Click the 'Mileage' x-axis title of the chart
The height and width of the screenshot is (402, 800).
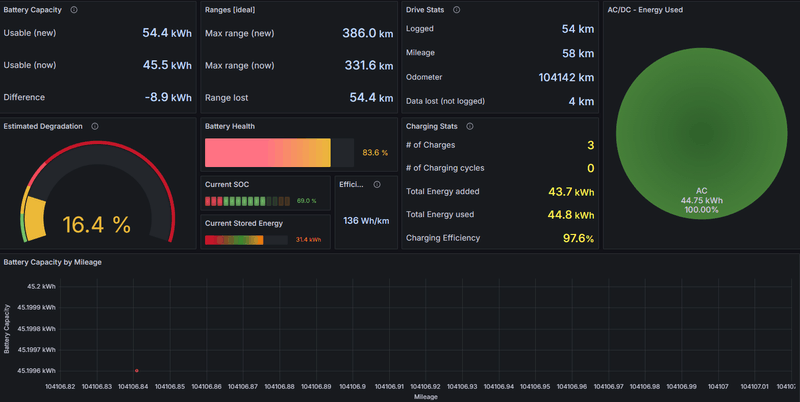[426, 397]
